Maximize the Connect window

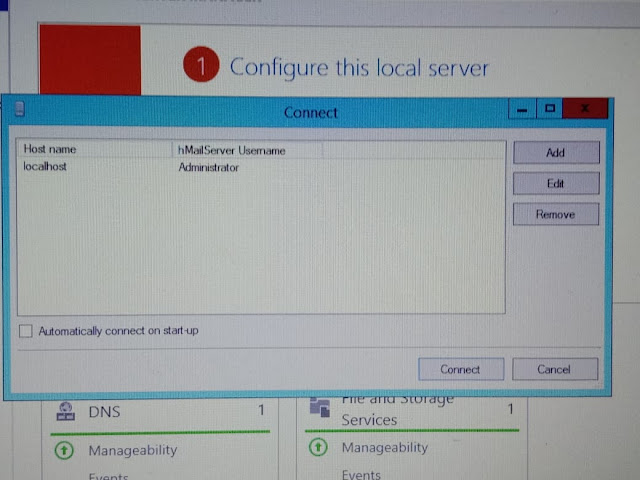click(549, 109)
